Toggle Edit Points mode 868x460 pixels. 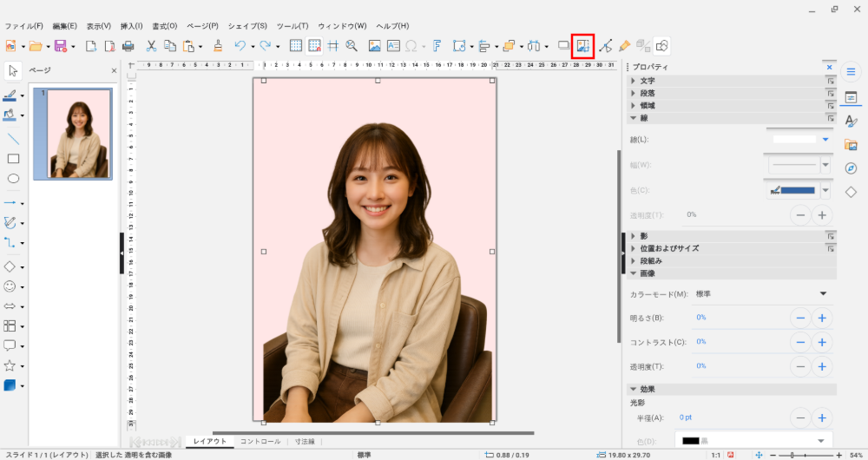pyautogui.click(x=606, y=46)
